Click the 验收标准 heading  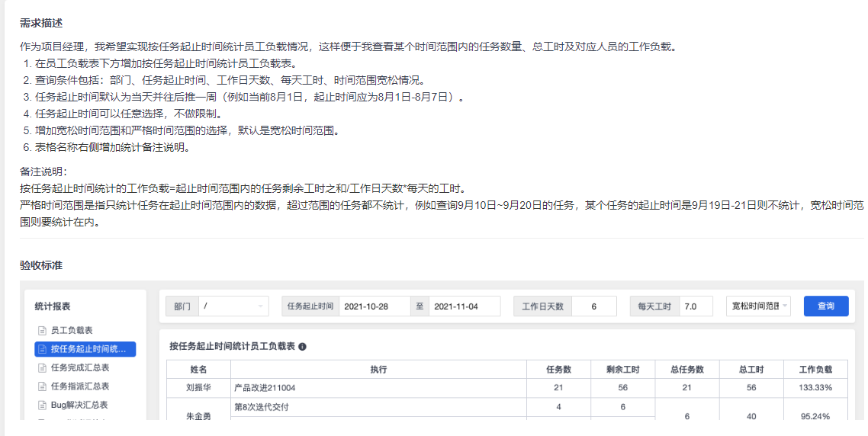pyautogui.click(x=41, y=265)
